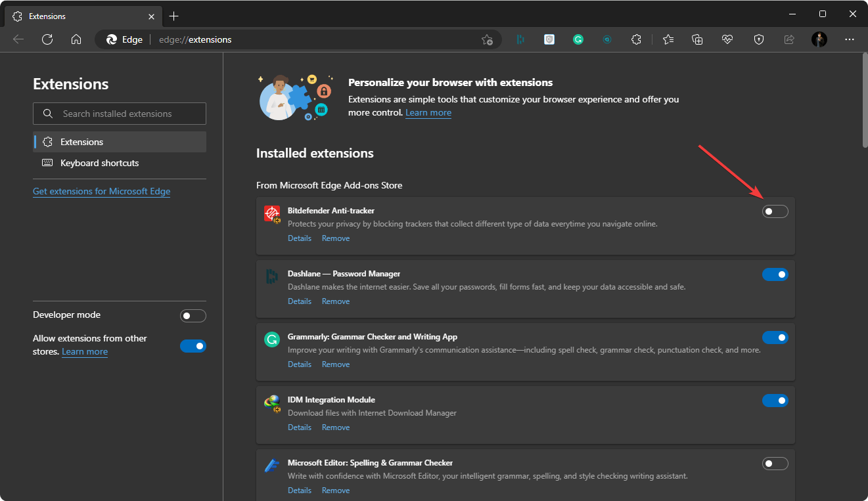The height and width of the screenshot is (501, 868).
Task: Close the Extensions browser tab
Action: [x=151, y=16]
